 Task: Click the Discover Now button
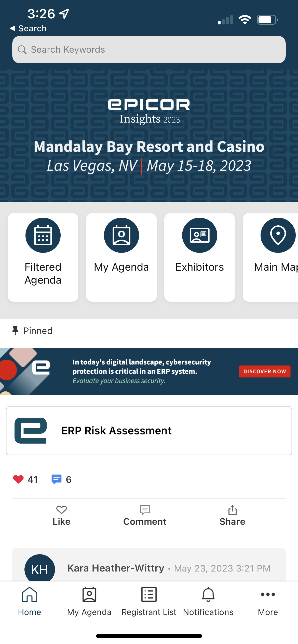coord(265,372)
